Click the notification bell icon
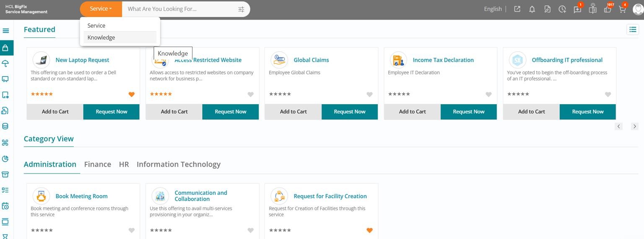644x239 pixels. 532,9
